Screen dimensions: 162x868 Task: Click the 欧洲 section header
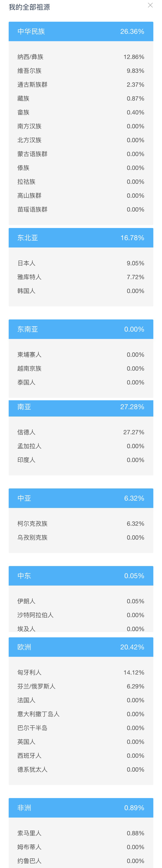tap(81, 647)
